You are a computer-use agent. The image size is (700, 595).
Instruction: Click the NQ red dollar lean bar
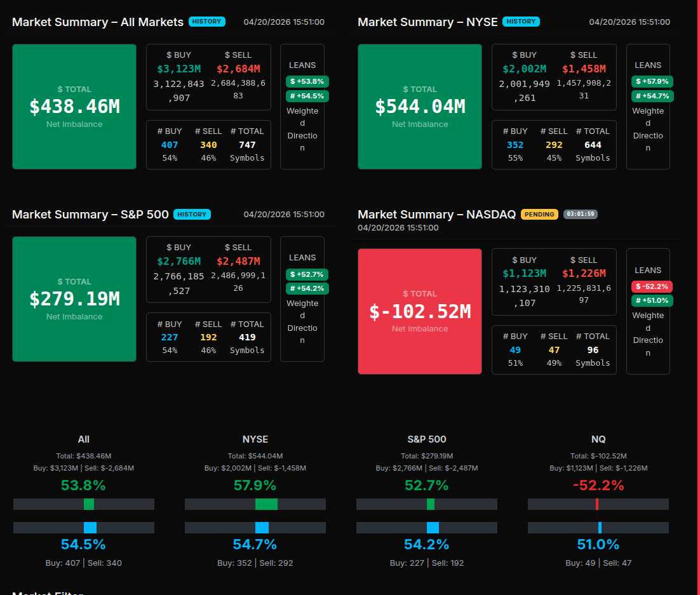pos(597,504)
